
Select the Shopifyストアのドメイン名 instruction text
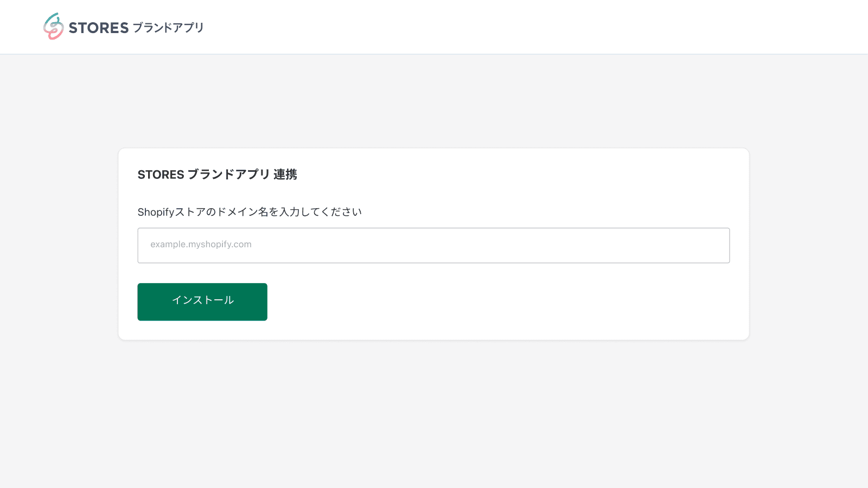point(250,212)
